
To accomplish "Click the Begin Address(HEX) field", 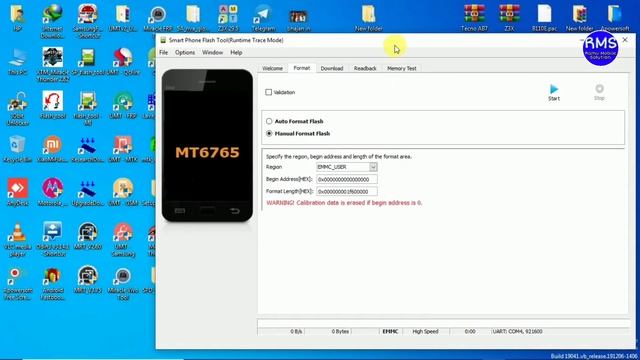I will point(347,179).
